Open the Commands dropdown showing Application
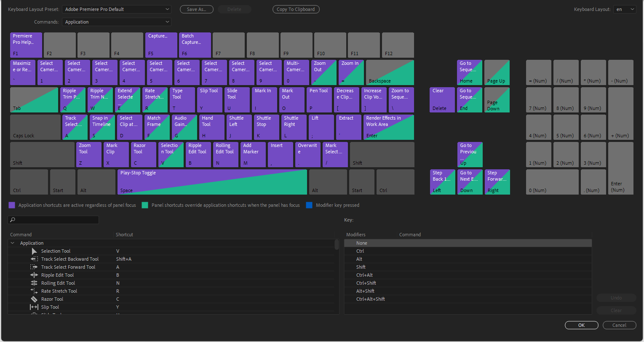 (117, 22)
